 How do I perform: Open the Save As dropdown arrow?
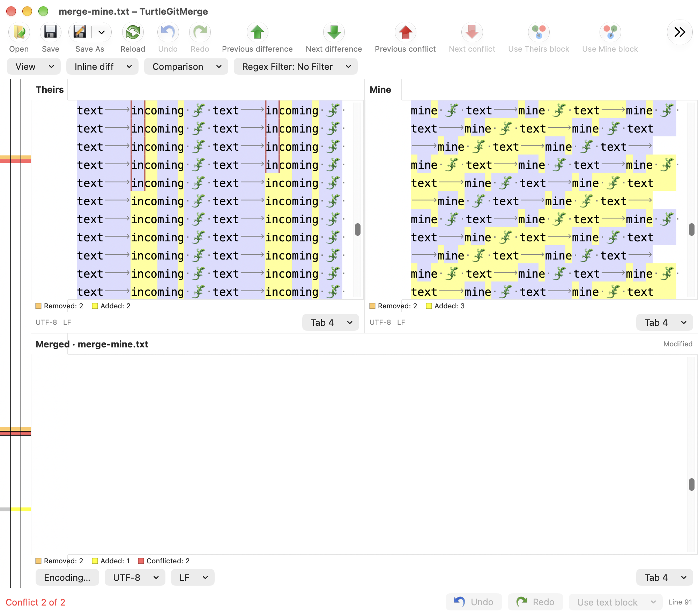click(x=102, y=32)
